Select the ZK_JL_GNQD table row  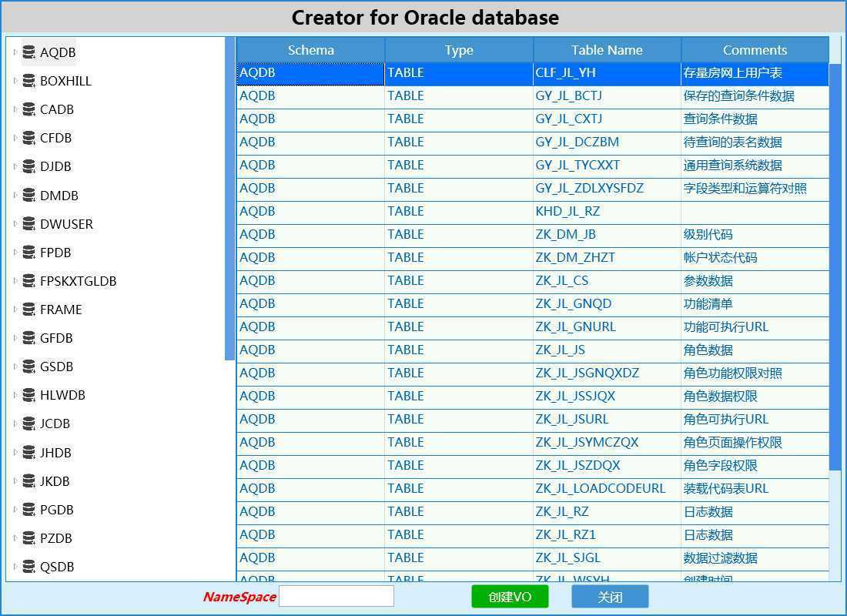(x=533, y=304)
